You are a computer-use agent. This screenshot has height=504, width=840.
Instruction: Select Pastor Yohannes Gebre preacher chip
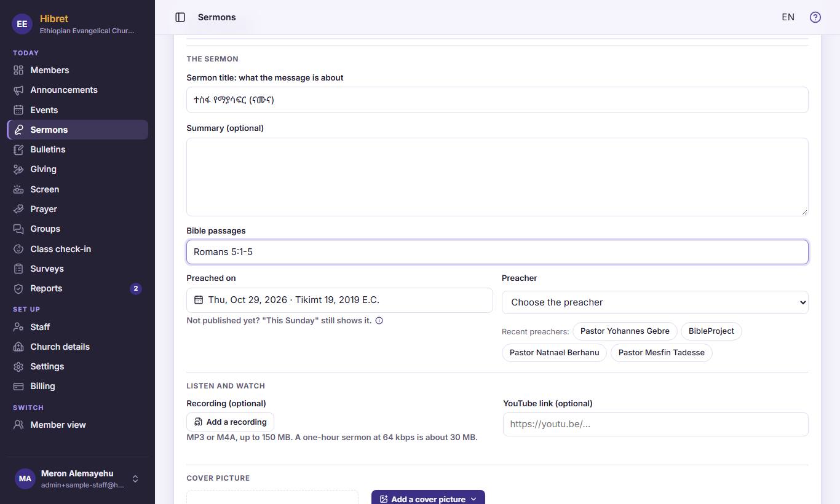click(625, 331)
